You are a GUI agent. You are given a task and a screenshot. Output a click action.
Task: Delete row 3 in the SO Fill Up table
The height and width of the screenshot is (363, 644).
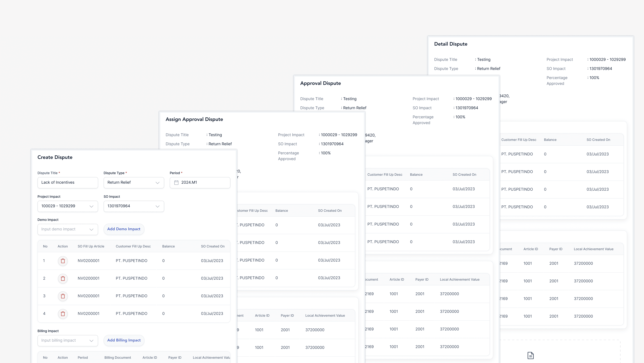[63, 296]
